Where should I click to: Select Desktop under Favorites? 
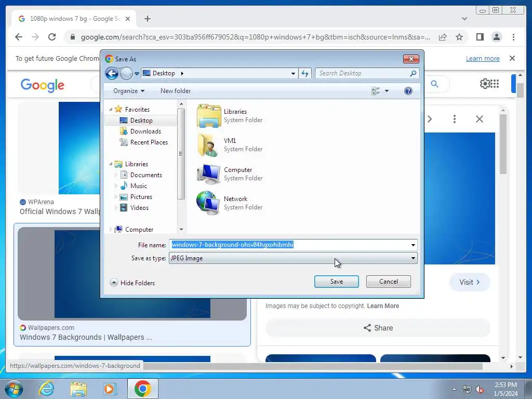[141, 121]
